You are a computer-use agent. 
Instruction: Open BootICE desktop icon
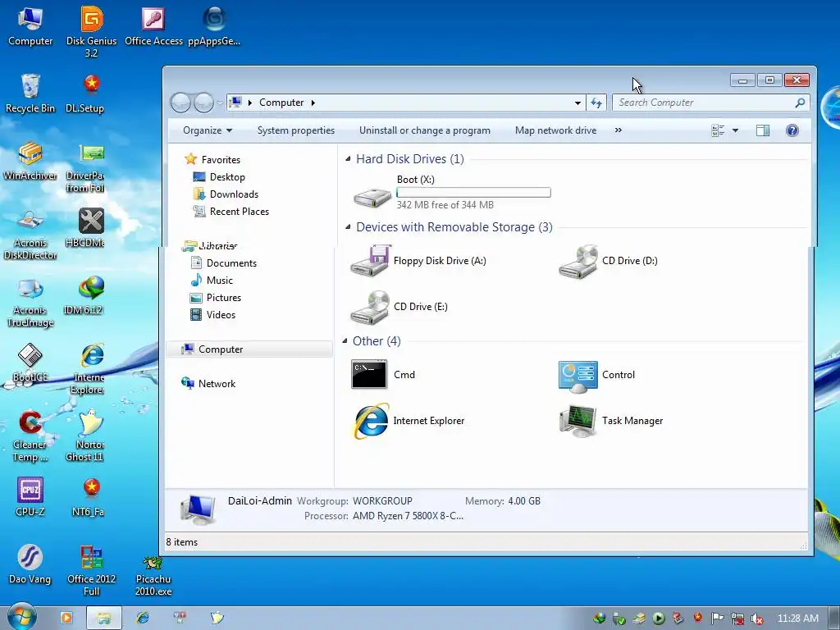[x=30, y=363]
